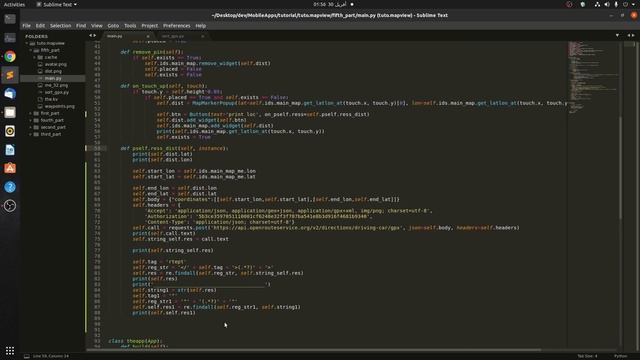640x360 pixels.
Task: Click the horizontal scrollbar under the code
Action: coord(313,350)
